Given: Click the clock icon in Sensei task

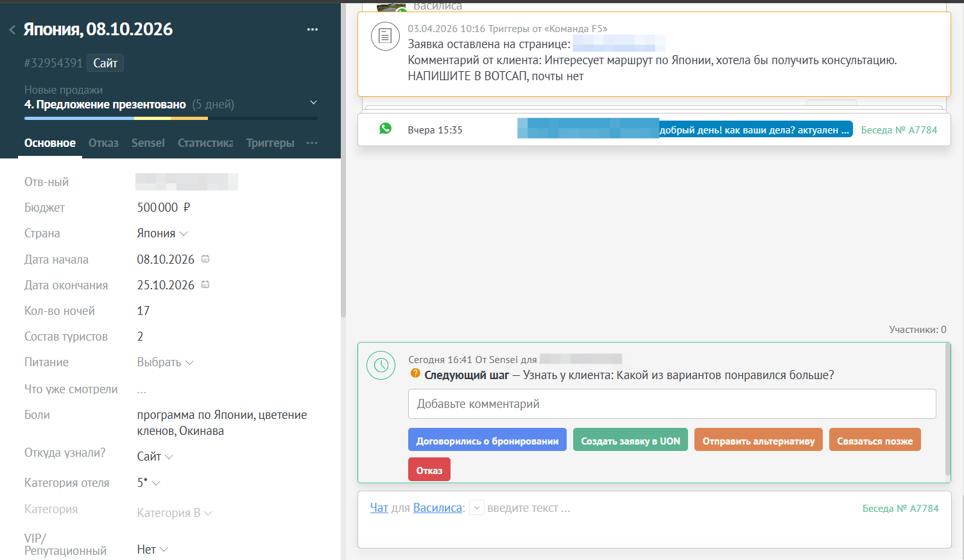Looking at the screenshot, I should tap(381, 365).
